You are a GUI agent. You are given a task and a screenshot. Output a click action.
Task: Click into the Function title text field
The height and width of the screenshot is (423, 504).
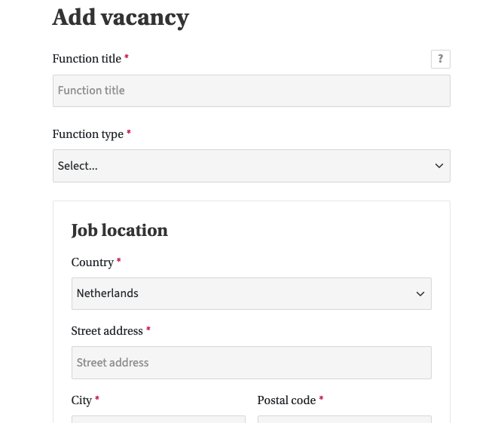coord(251,90)
